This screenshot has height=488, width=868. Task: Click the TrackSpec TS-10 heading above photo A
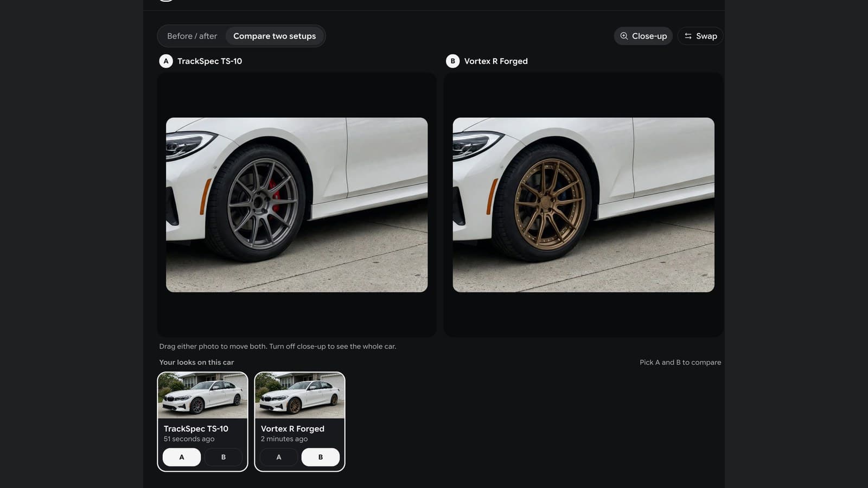pyautogui.click(x=209, y=61)
